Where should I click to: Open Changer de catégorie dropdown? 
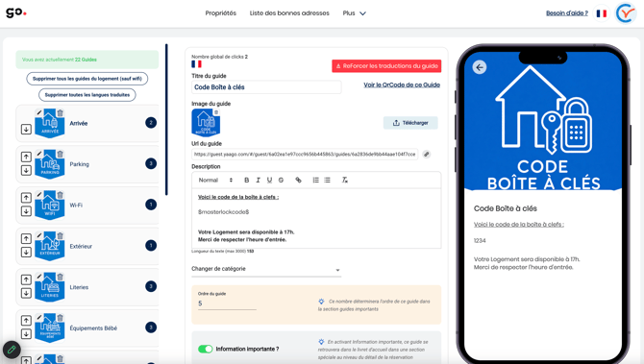point(266,269)
